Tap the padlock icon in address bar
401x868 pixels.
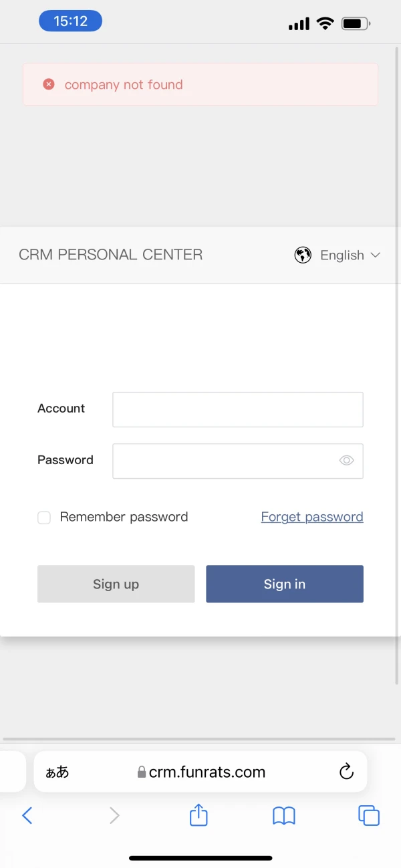click(x=142, y=772)
